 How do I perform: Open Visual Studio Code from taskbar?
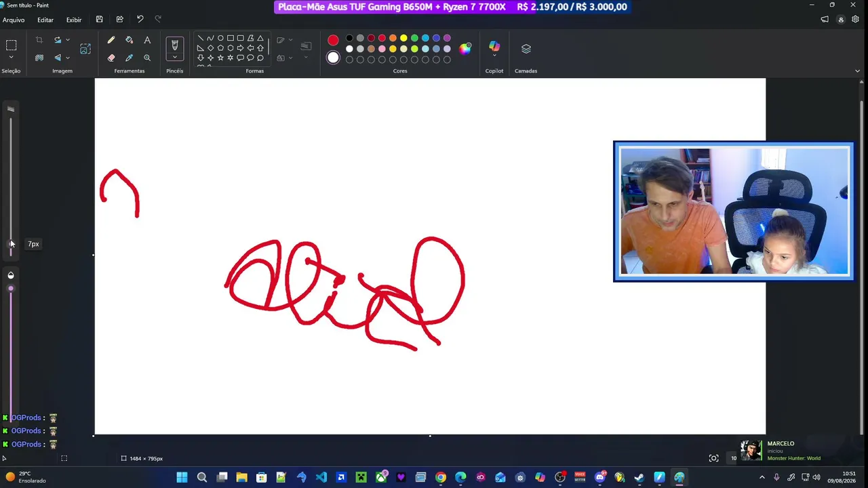click(321, 477)
